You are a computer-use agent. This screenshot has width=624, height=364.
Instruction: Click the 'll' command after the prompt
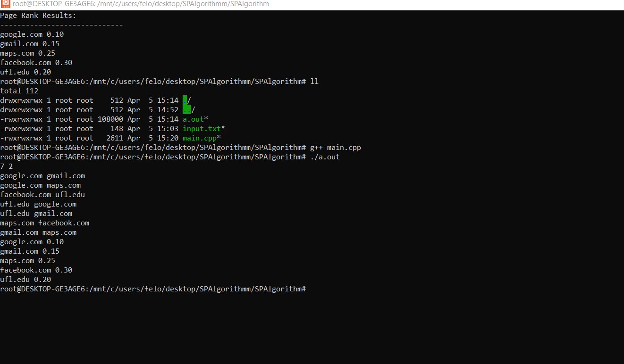click(314, 82)
